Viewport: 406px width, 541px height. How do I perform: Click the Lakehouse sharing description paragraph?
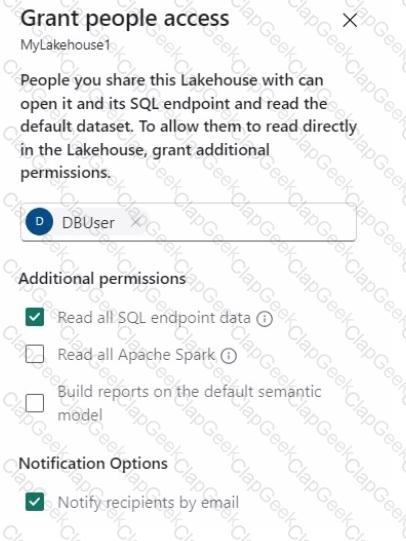click(189, 126)
